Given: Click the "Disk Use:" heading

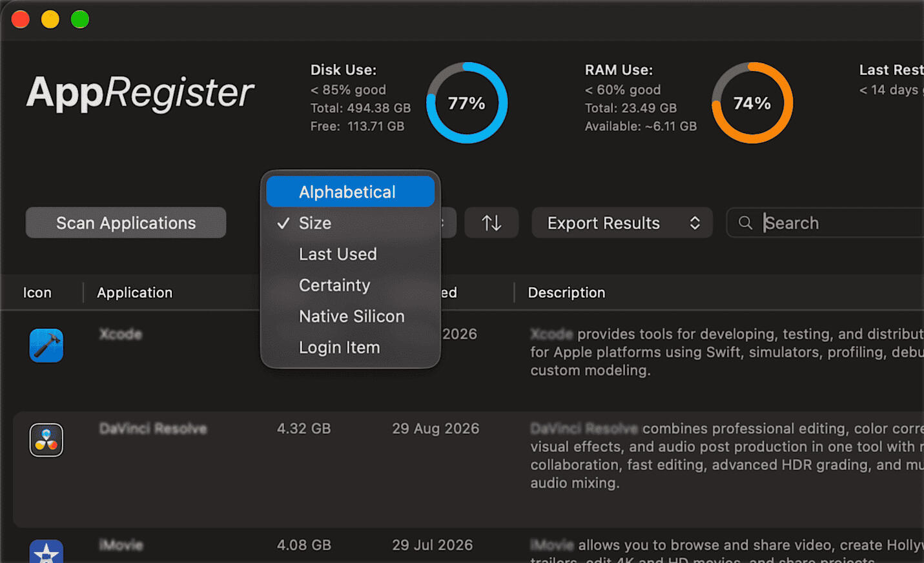Looking at the screenshot, I should pos(344,70).
